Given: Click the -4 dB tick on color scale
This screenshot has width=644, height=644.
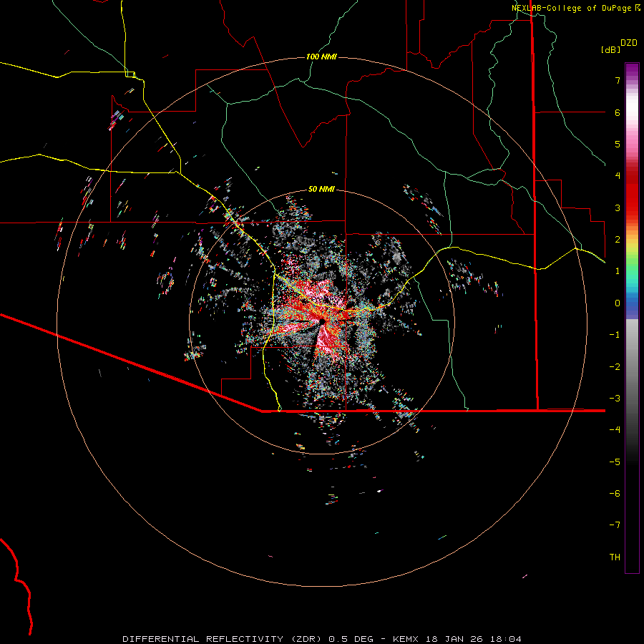Looking at the screenshot, I should point(615,430).
